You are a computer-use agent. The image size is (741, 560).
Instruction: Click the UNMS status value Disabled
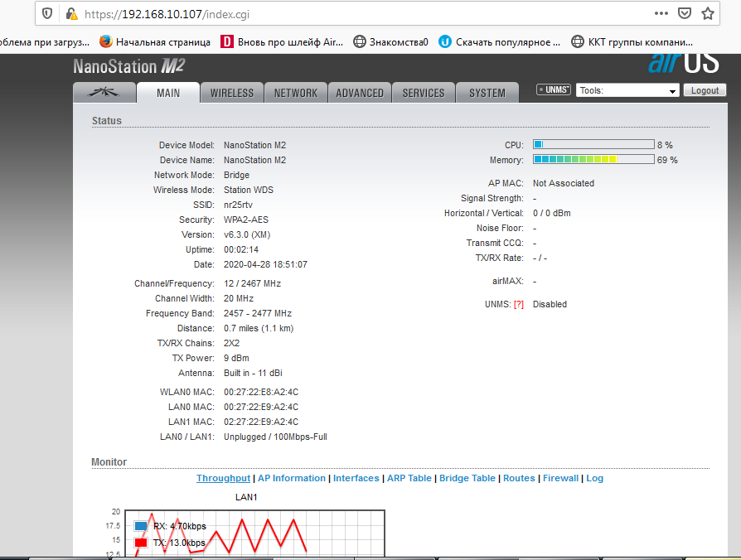(x=550, y=305)
